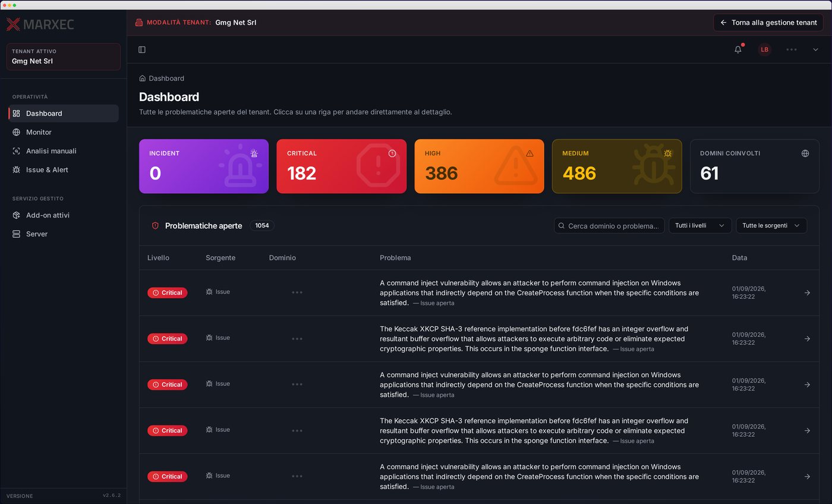832x504 pixels.
Task: Click the High count number 386
Action: click(x=441, y=174)
